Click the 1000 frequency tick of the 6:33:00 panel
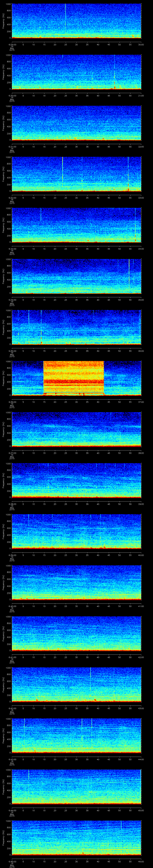 point(8,208)
